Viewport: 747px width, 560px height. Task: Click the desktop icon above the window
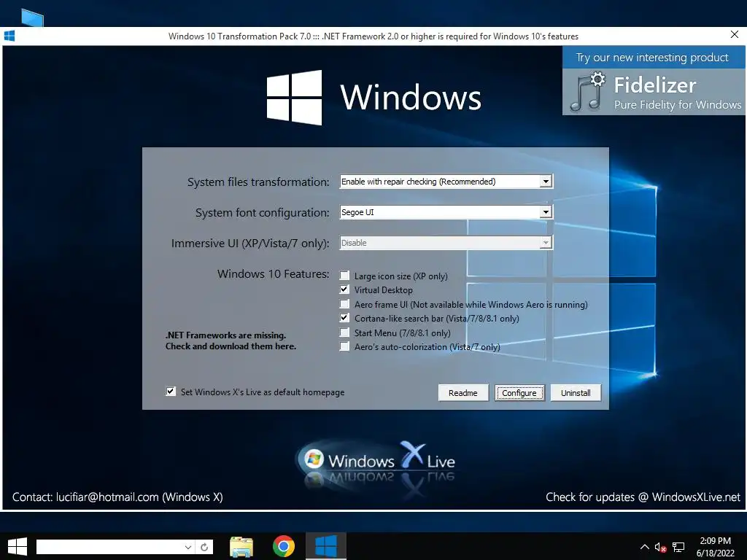coord(32,18)
